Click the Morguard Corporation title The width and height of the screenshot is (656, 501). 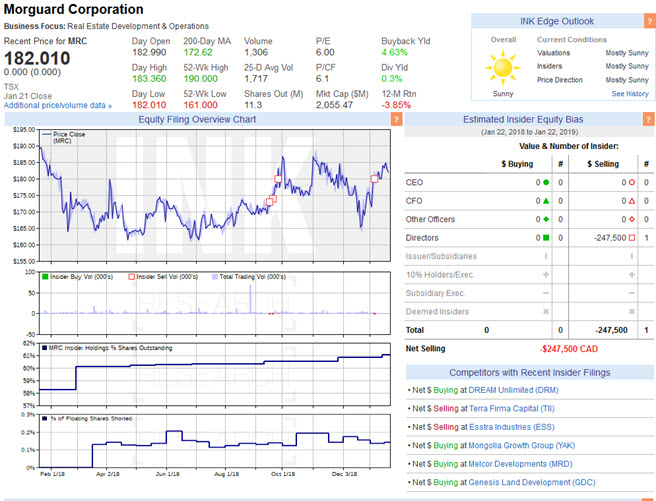coord(74,9)
